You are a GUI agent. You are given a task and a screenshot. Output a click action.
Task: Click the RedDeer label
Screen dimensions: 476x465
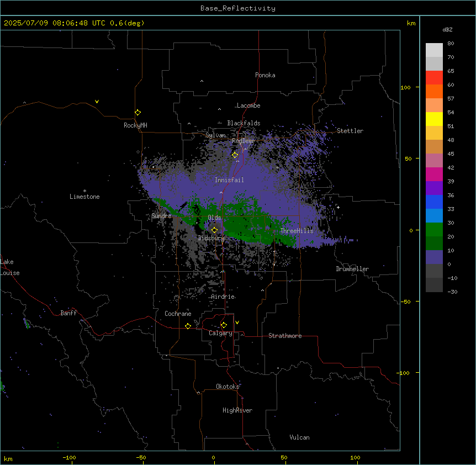click(x=244, y=141)
